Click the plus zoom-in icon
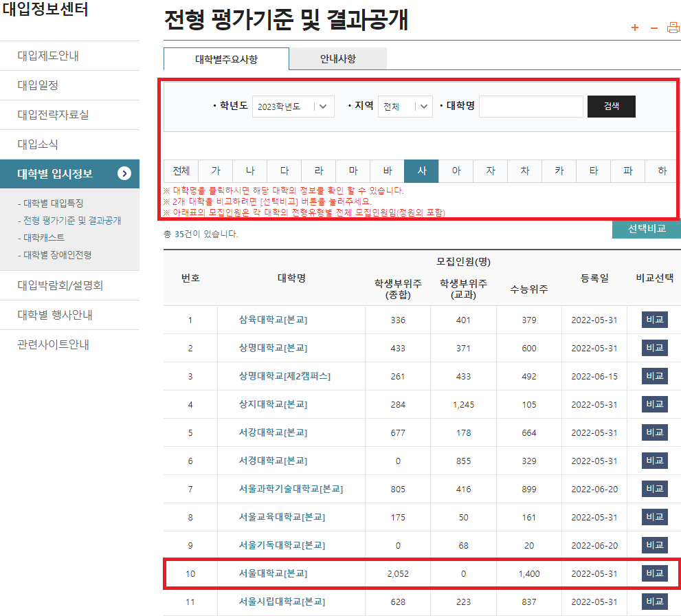681x616 pixels. coord(634,27)
